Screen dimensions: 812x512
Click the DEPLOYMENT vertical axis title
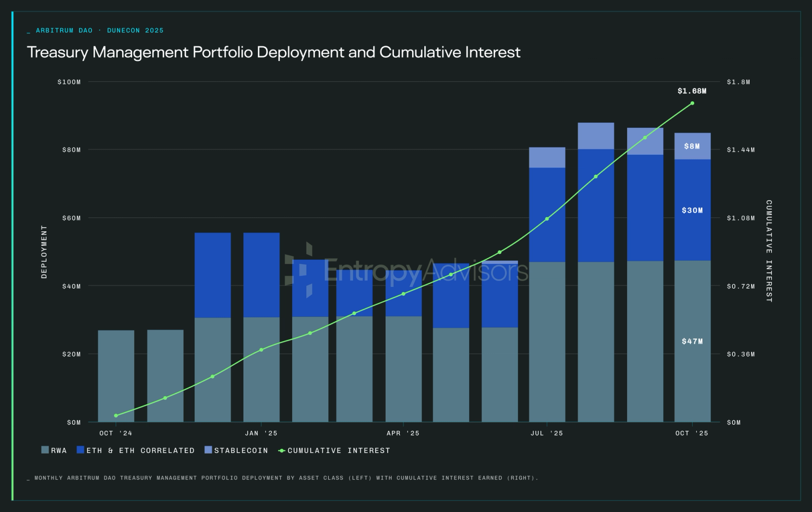(x=44, y=252)
